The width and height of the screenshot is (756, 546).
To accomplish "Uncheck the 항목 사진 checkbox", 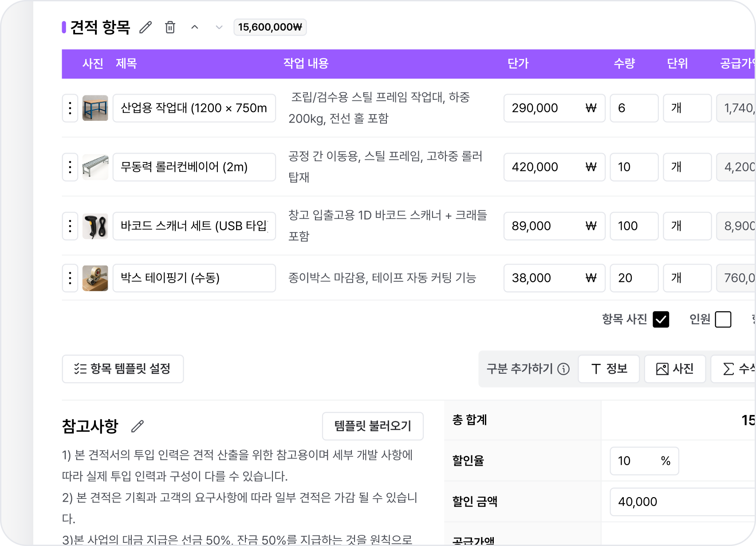I will tap(661, 319).
